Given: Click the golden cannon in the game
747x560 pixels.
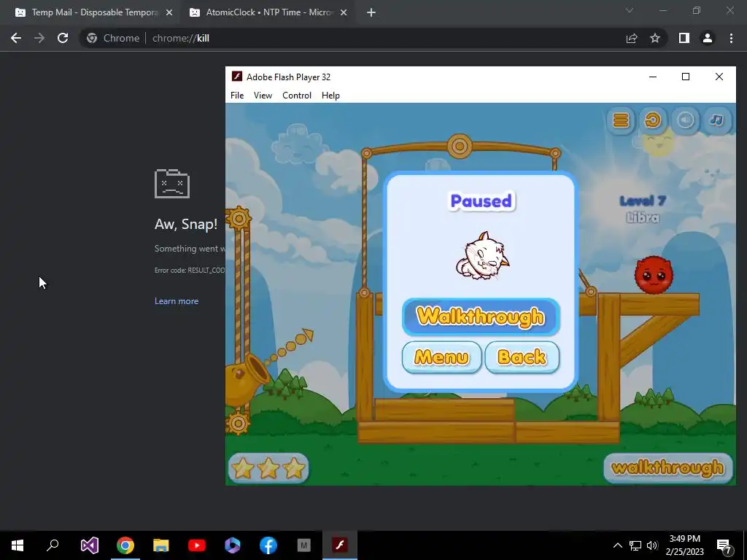Looking at the screenshot, I should coord(248,378).
